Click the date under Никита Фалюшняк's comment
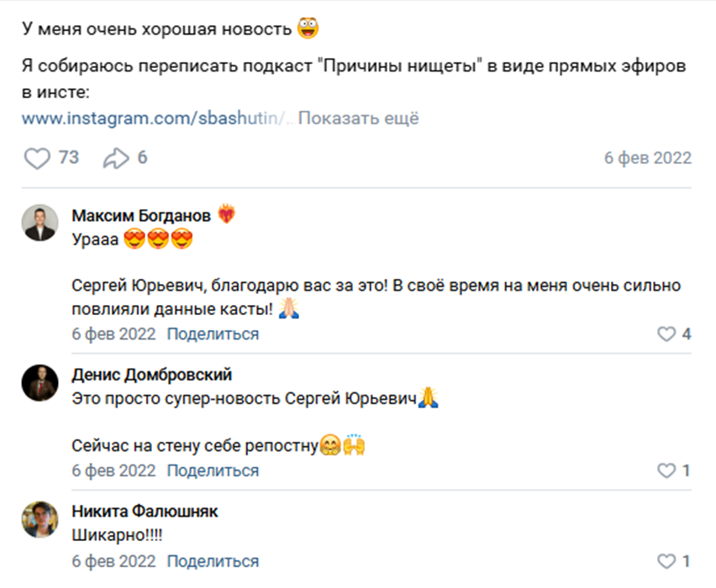Image resolution: width=716 pixels, height=588 pixels. [x=113, y=562]
